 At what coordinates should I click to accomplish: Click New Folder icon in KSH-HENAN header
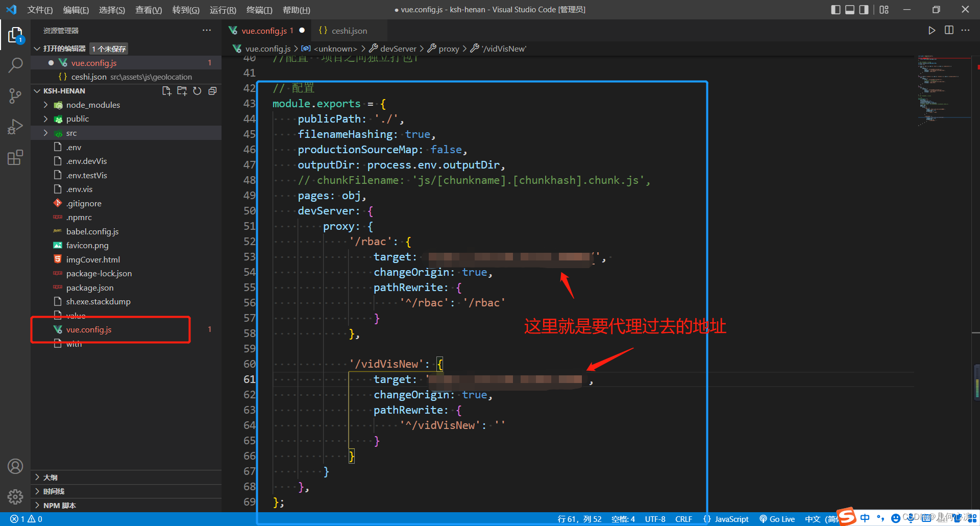(182, 91)
